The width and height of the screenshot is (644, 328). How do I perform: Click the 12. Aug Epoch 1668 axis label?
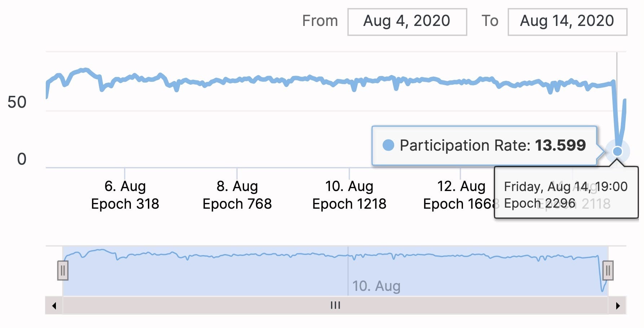pos(460,195)
